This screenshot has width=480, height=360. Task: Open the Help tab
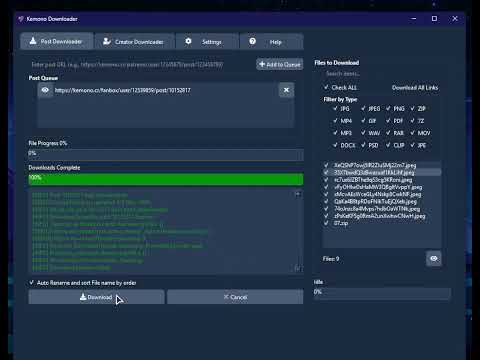(x=271, y=41)
